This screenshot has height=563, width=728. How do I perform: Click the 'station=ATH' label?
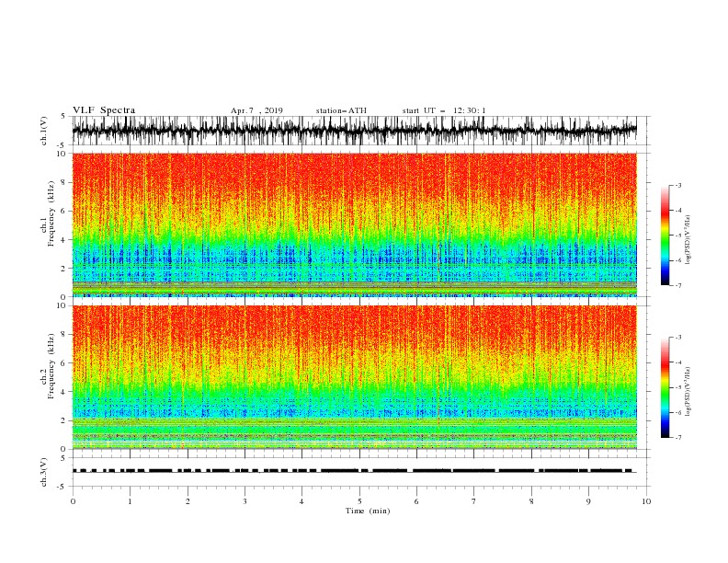click(x=341, y=110)
